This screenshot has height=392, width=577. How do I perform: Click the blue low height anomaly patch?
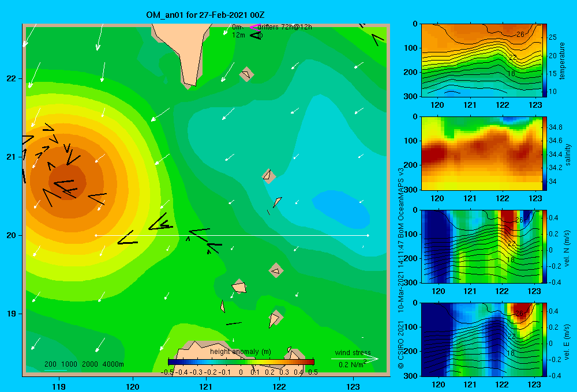tap(342, 209)
